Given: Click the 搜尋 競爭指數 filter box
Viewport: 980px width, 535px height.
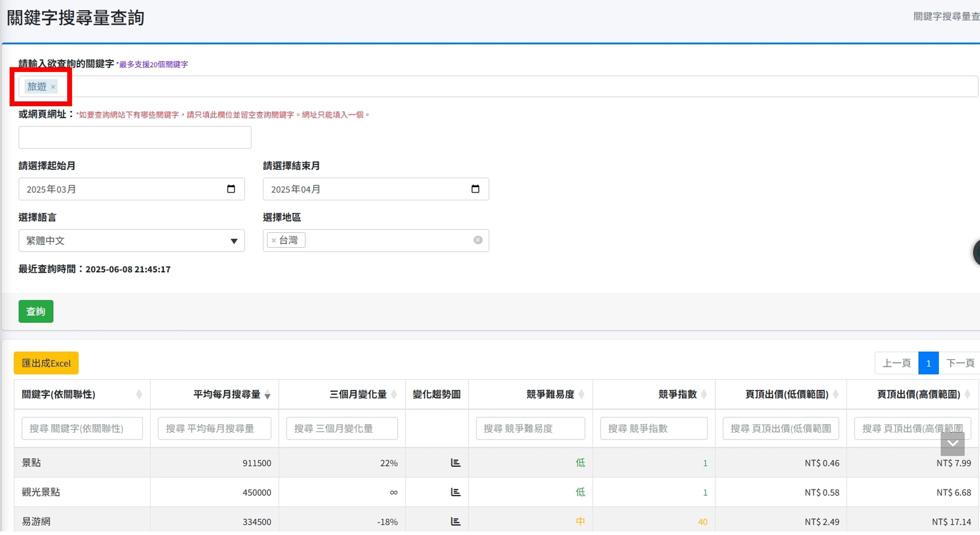Looking at the screenshot, I should (654, 428).
